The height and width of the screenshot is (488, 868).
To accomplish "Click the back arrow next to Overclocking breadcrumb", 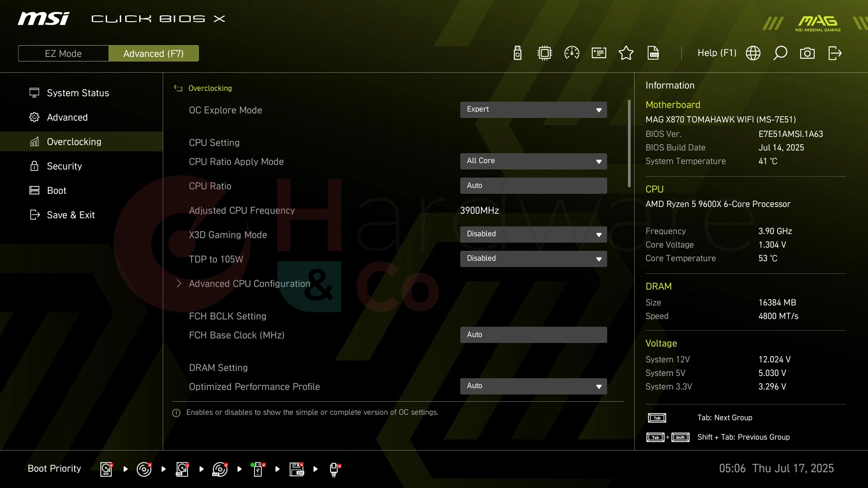I will (178, 88).
